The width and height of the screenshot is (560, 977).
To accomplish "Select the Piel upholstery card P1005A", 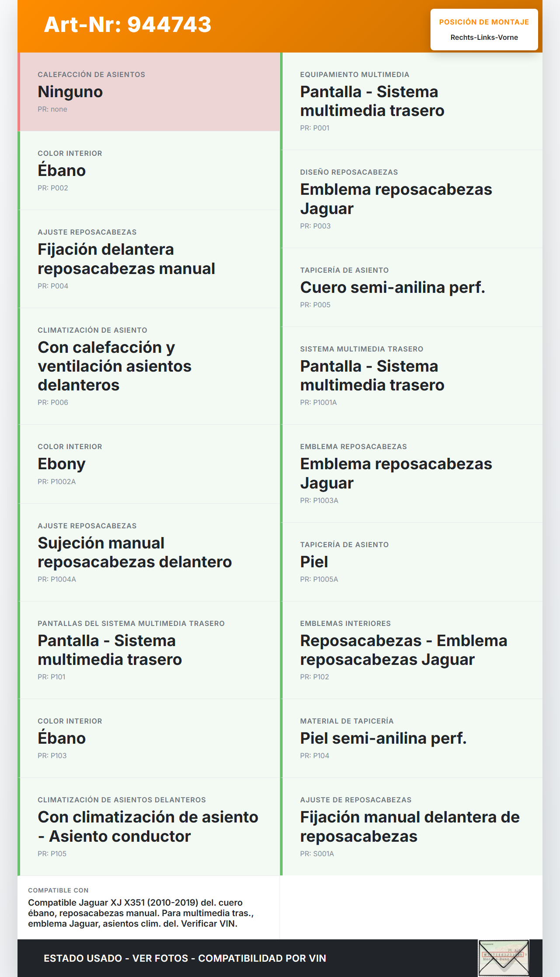I will pyautogui.click(x=412, y=562).
